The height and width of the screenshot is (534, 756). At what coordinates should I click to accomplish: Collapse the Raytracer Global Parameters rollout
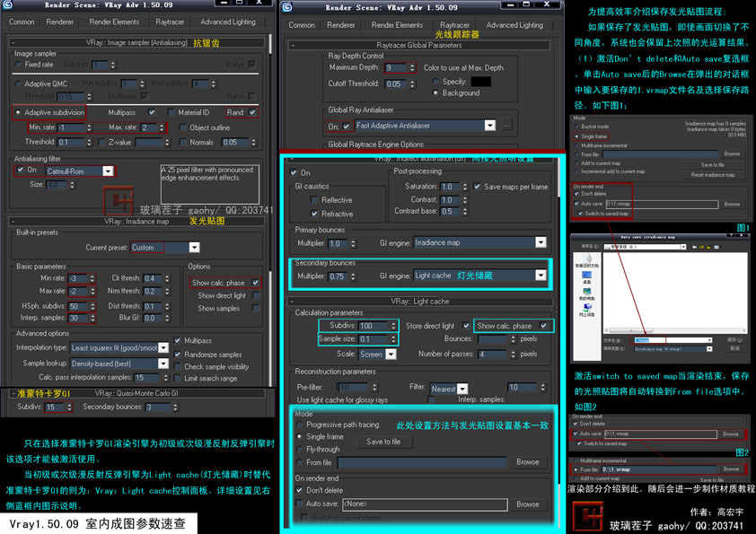tap(418, 45)
